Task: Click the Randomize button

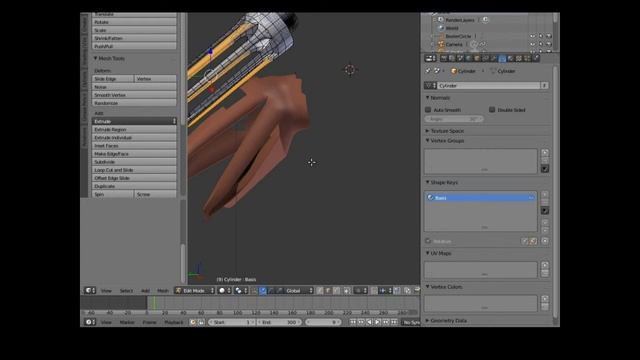Action: 134,103
